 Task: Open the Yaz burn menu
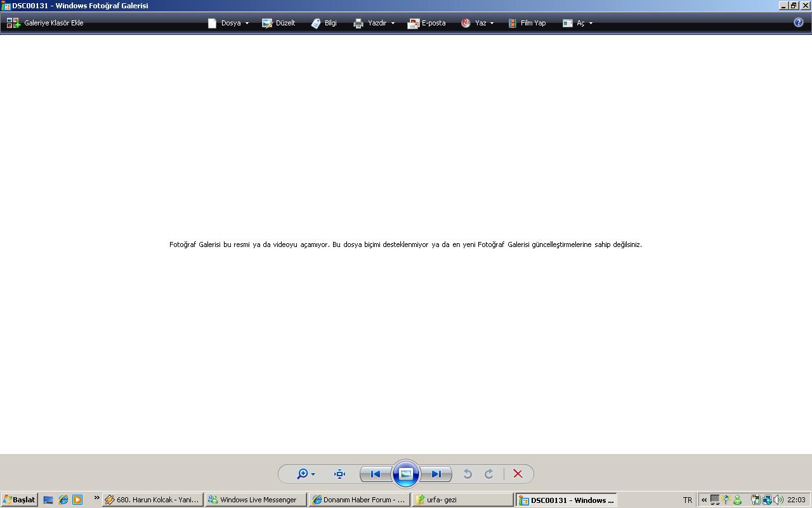pos(477,23)
